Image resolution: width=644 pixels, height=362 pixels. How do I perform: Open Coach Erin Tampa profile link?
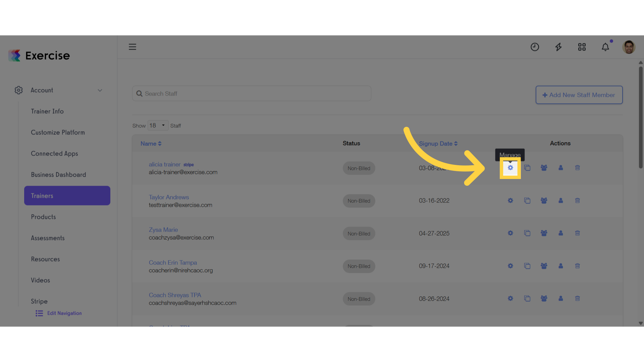click(x=173, y=262)
